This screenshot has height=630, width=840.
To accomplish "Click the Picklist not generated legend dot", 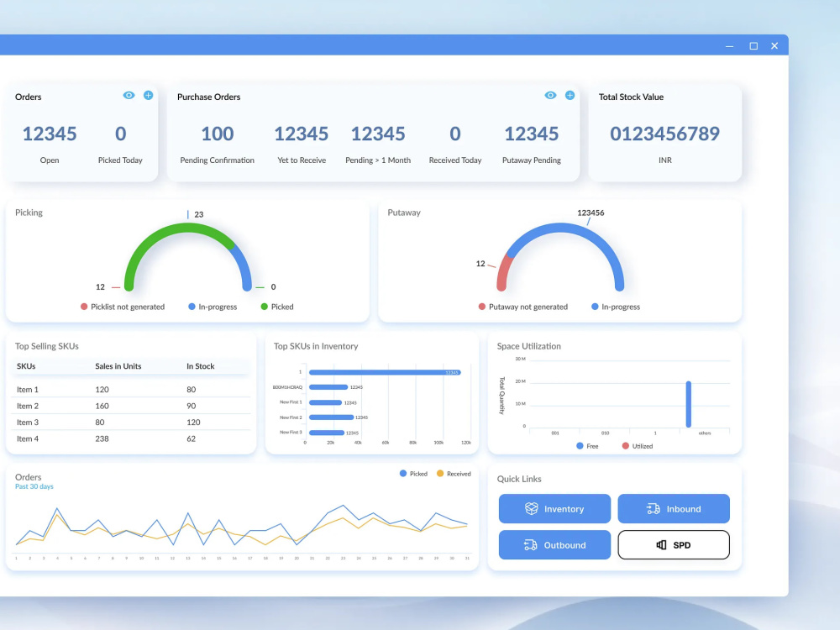I will [84, 307].
